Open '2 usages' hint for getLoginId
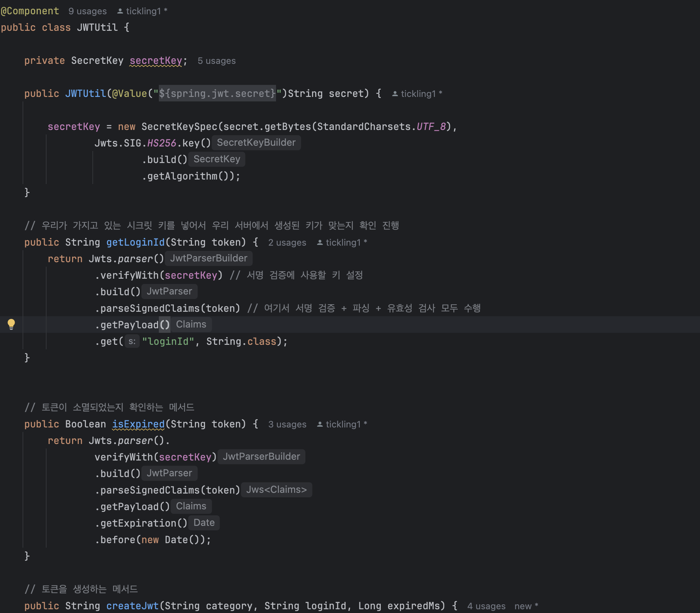700x613 pixels. (287, 243)
